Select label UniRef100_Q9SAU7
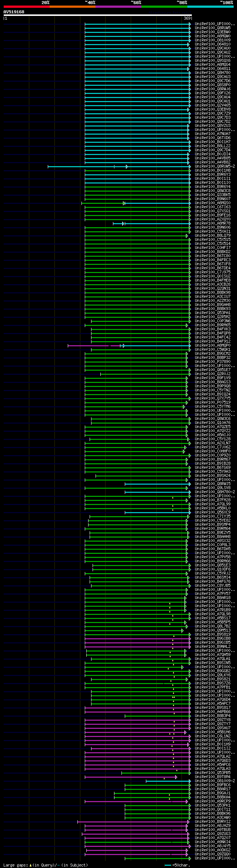 [213, 728]
